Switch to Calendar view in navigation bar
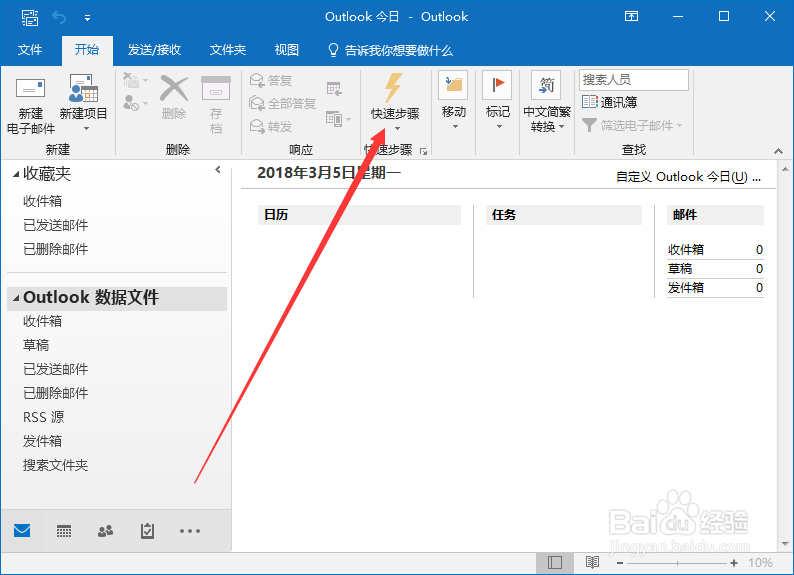Image resolution: width=794 pixels, height=575 pixels. (x=64, y=531)
